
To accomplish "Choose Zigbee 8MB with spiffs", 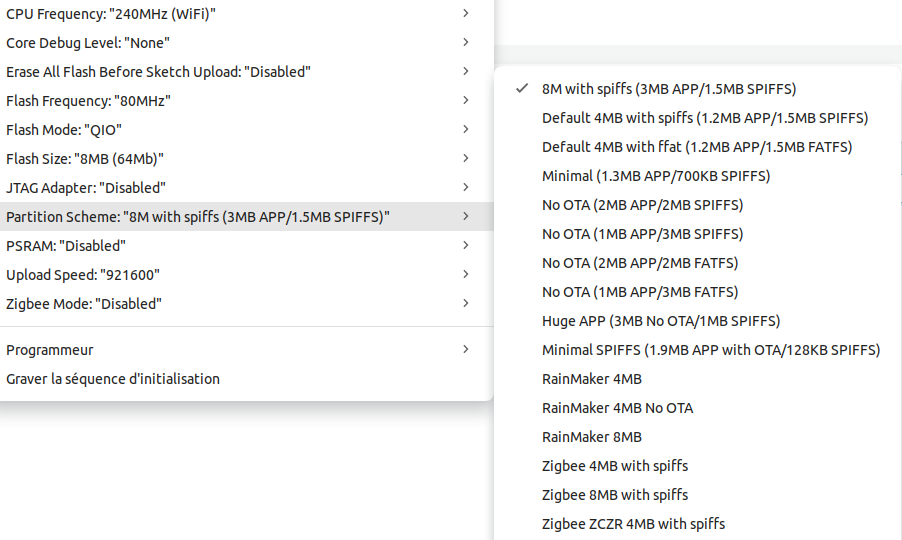I will point(614,495).
